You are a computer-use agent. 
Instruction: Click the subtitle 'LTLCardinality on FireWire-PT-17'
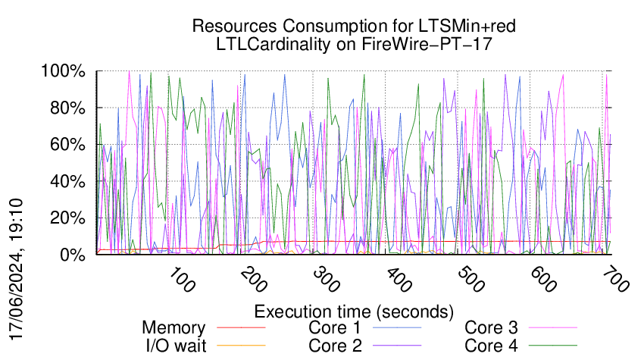tap(354, 44)
